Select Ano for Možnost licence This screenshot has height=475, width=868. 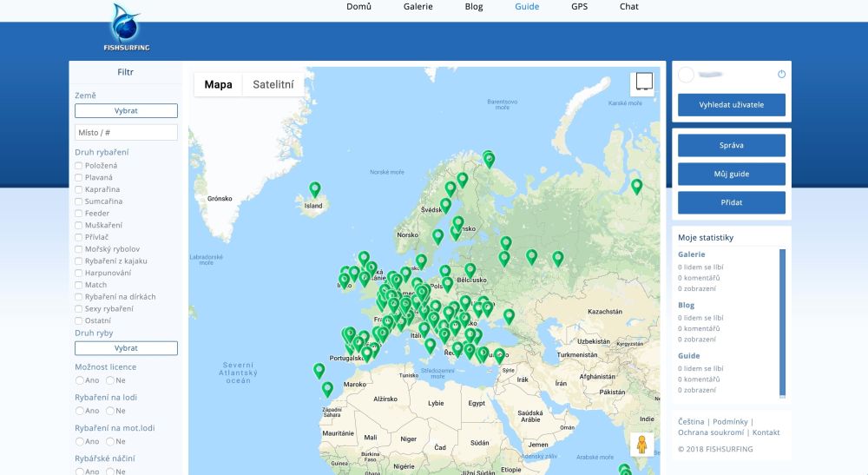[80, 380]
